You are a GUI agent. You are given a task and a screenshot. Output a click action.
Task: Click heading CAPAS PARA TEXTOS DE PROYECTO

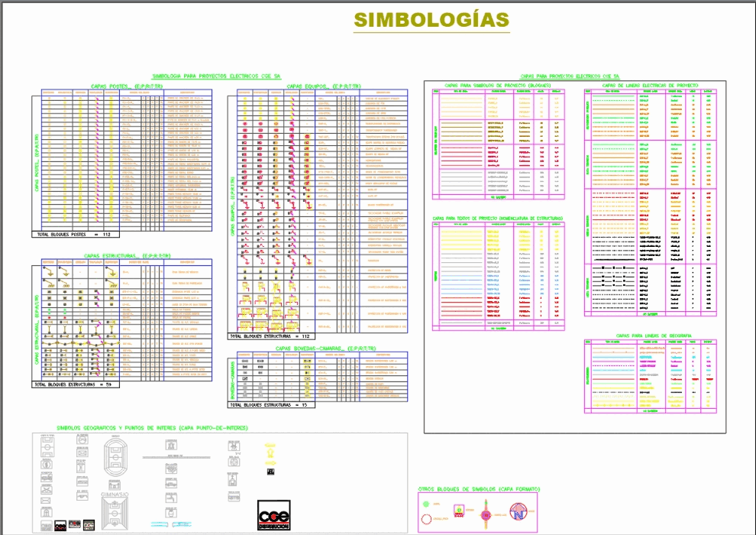(x=498, y=219)
